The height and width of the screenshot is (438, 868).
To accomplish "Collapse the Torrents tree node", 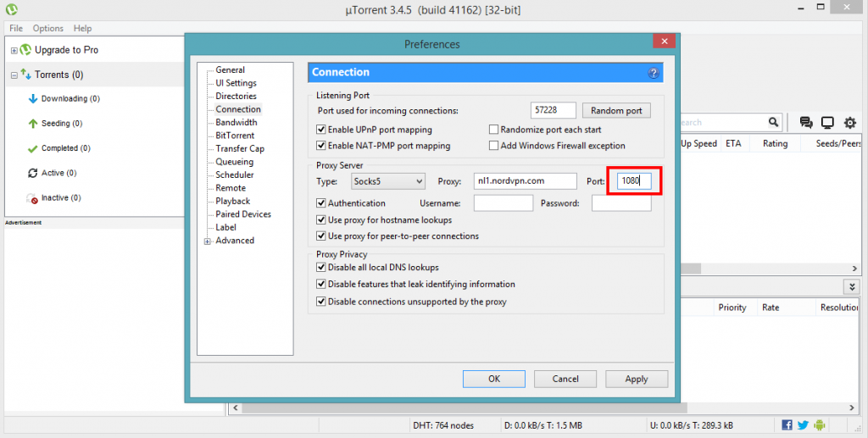I will [x=14, y=75].
